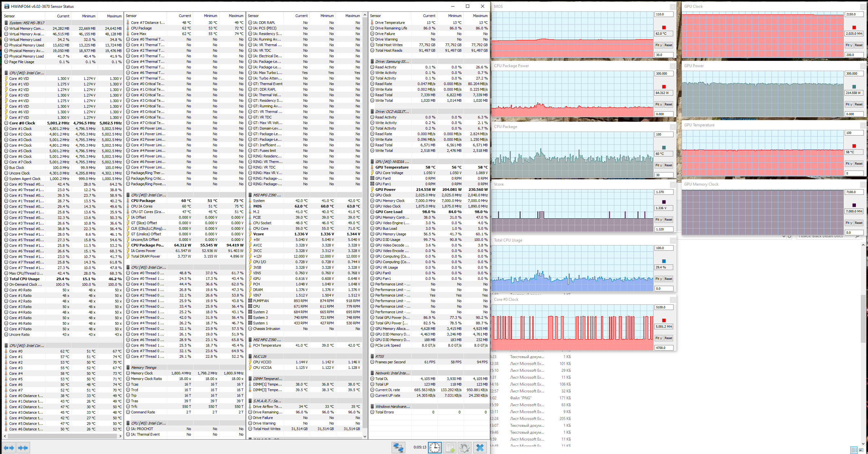Image resolution: width=868 pixels, height=454 pixels.
Task: Click the clock reset-timer icon
Action: (435, 447)
